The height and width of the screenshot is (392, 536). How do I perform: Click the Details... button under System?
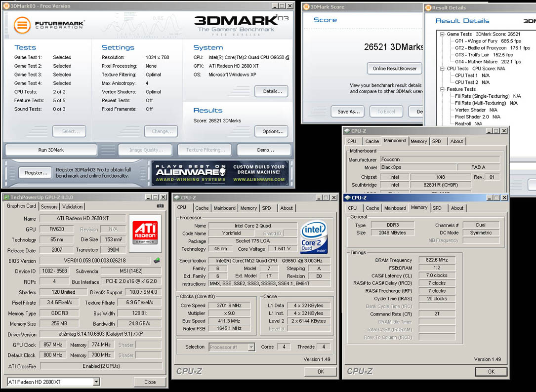tap(271, 91)
